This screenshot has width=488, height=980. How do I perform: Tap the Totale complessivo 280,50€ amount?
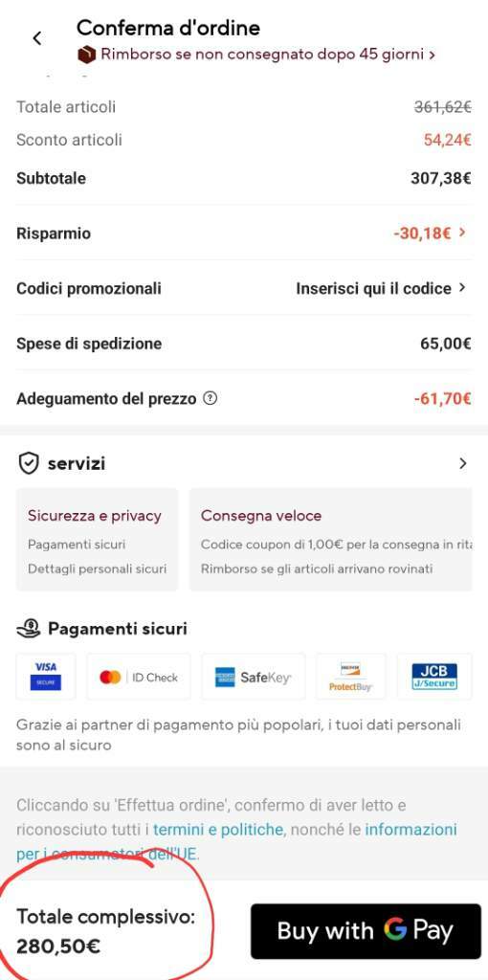58,947
